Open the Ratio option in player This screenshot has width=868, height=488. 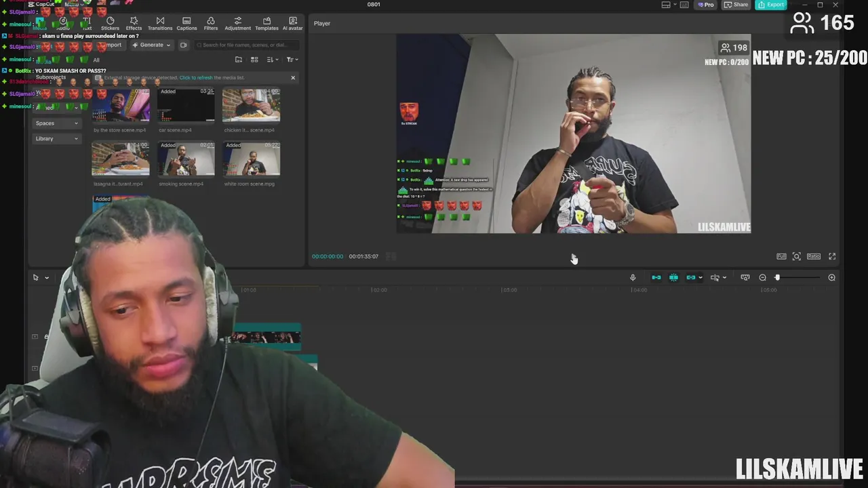pos(814,256)
